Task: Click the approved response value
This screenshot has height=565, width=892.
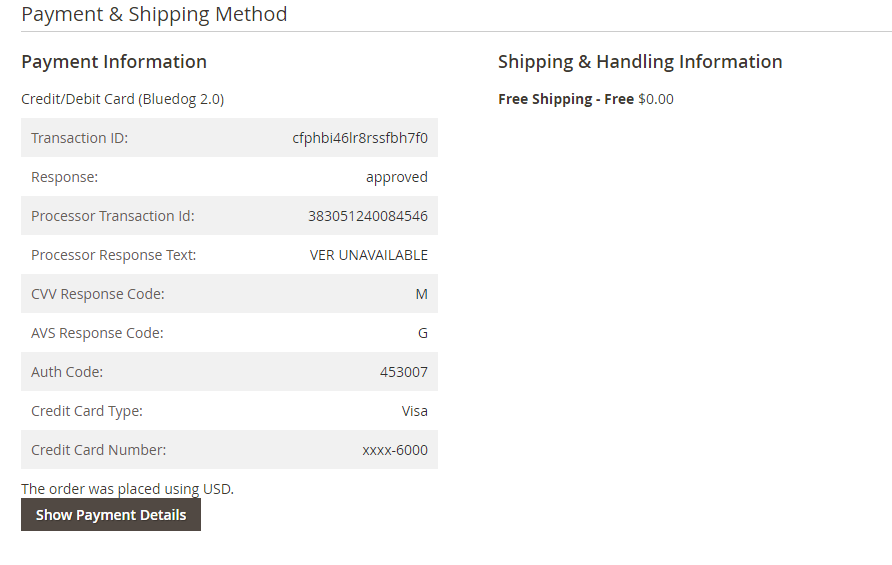Action: pos(397,177)
